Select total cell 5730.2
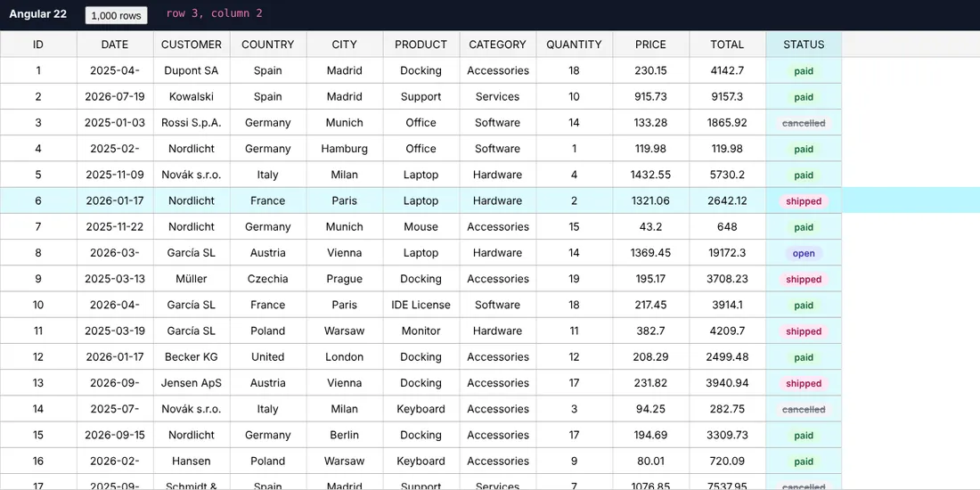980x490 pixels. tap(728, 175)
